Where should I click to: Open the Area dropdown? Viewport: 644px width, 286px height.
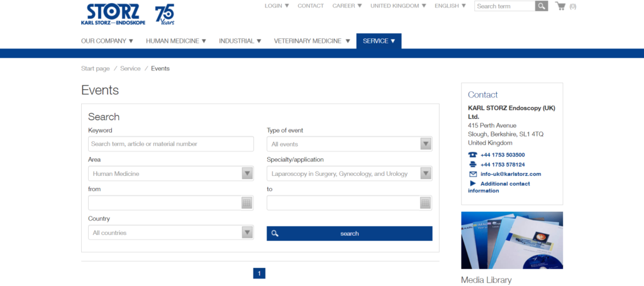pos(247,173)
